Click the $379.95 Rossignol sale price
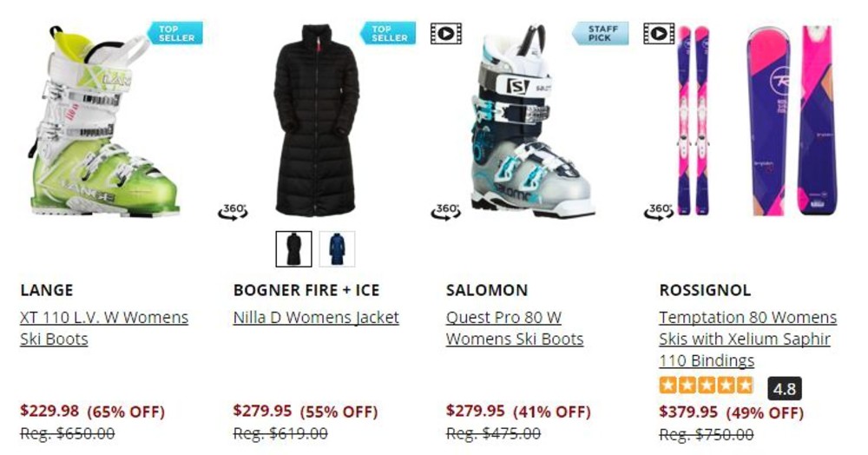Viewport: 868px width, 455px height. click(688, 412)
